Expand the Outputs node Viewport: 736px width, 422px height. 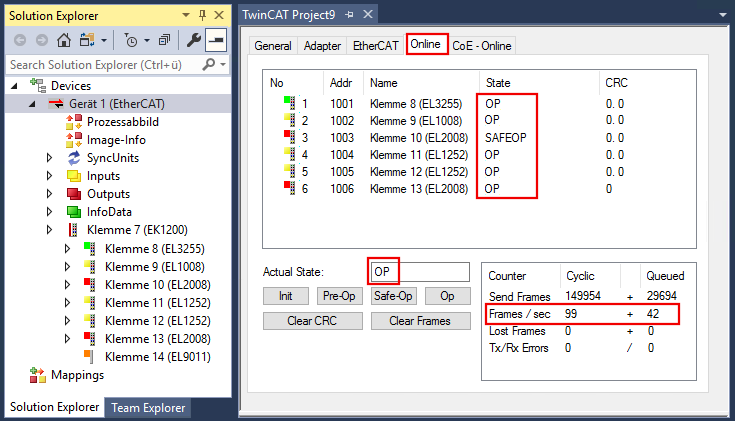(49, 194)
